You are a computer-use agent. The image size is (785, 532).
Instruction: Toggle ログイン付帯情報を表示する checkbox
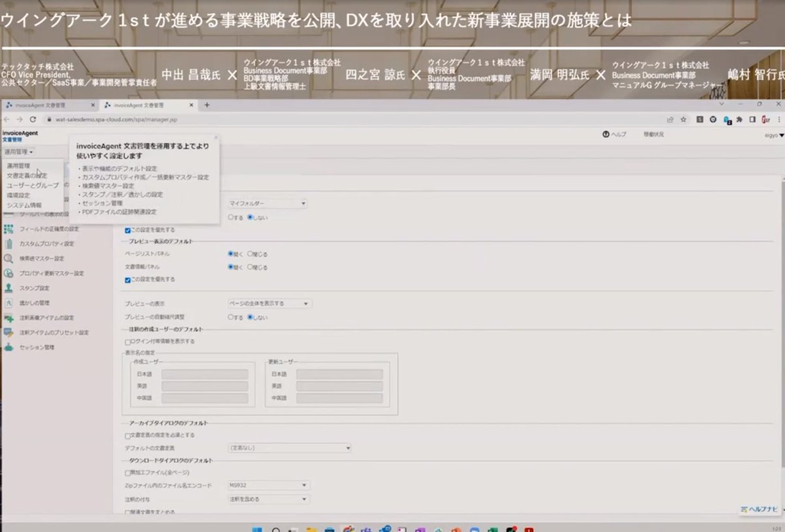[x=128, y=341]
